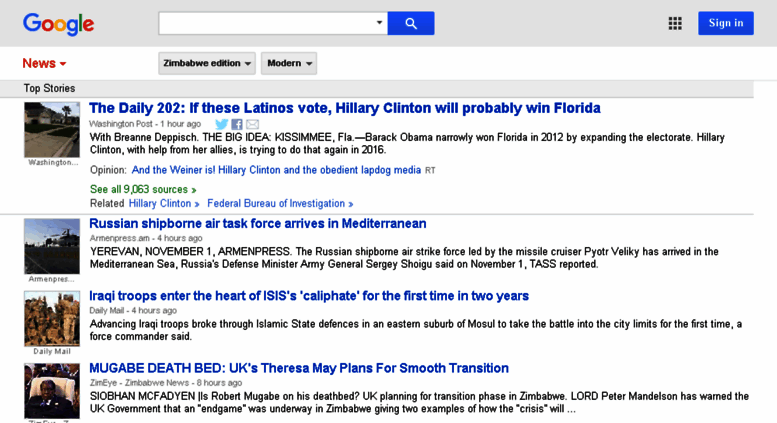The image size is (777, 423).
Task: Click the 'Opinion:' label
Action: [109, 170]
